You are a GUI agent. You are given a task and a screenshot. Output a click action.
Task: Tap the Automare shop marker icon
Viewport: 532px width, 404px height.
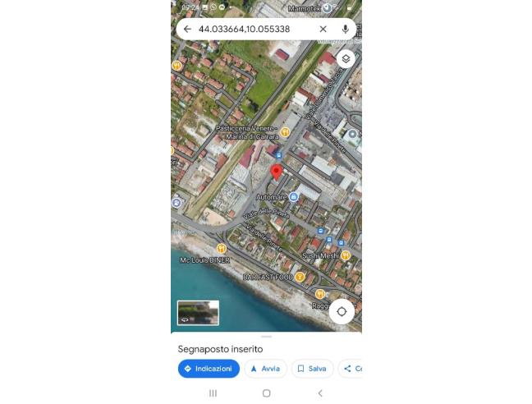click(293, 197)
